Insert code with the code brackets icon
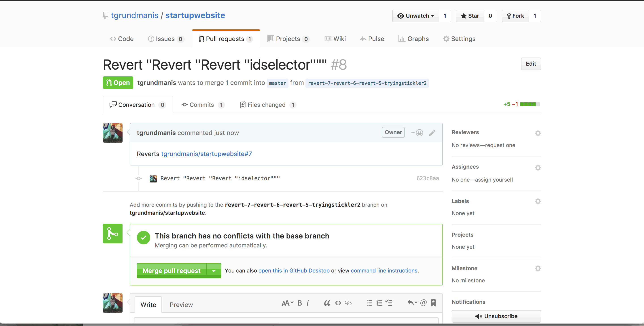The height and width of the screenshot is (326, 644). click(338, 303)
